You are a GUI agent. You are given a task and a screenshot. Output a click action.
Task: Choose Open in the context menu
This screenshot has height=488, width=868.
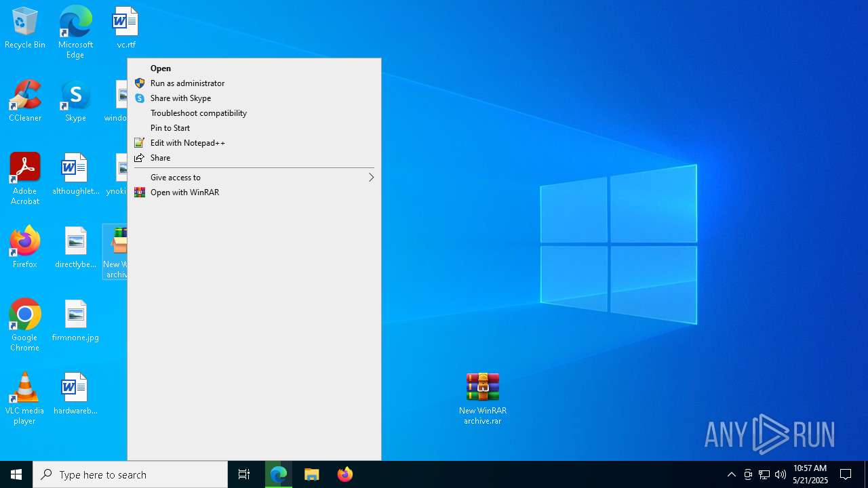pos(254,68)
